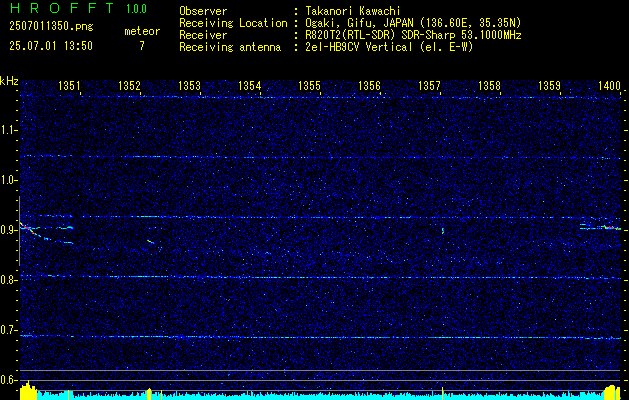The width and height of the screenshot is (629, 400).
Task: Click the kHz axis unit label
Action: [9, 81]
